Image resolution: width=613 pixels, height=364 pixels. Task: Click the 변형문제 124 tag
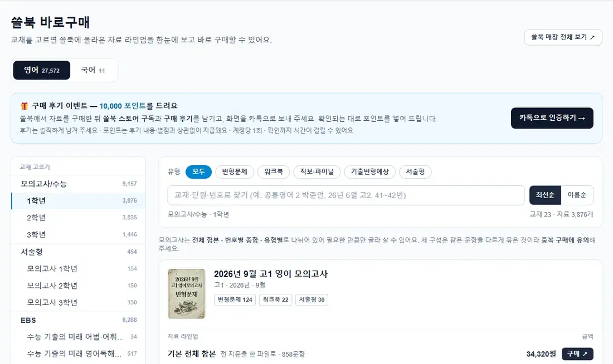pyautogui.click(x=235, y=299)
